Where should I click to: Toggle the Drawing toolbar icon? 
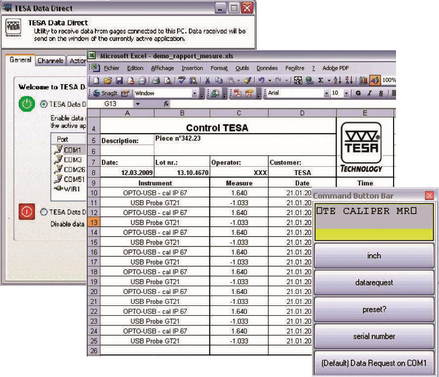point(375,80)
